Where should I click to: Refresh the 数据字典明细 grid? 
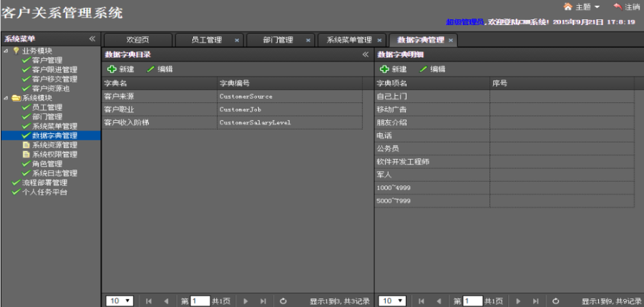coord(556,301)
